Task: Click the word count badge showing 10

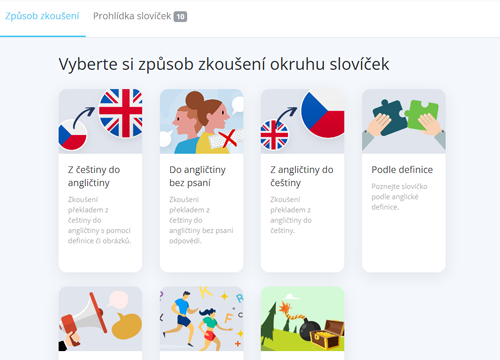Action: tap(180, 17)
